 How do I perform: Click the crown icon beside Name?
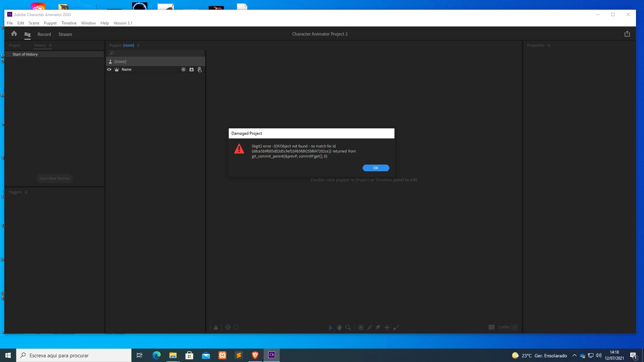coord(117,69)
